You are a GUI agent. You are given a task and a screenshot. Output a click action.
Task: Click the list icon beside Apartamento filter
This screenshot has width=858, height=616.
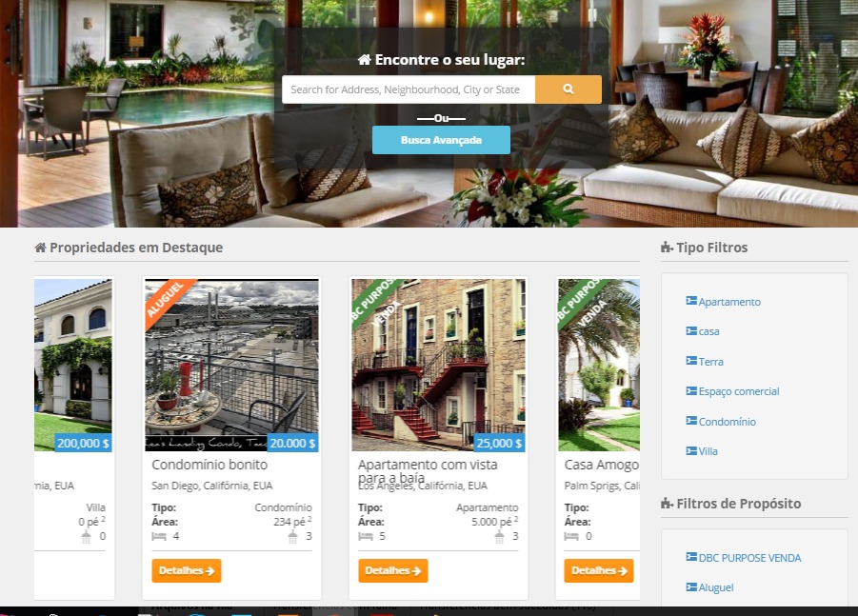pyautogui.click(x=691, y=301)
